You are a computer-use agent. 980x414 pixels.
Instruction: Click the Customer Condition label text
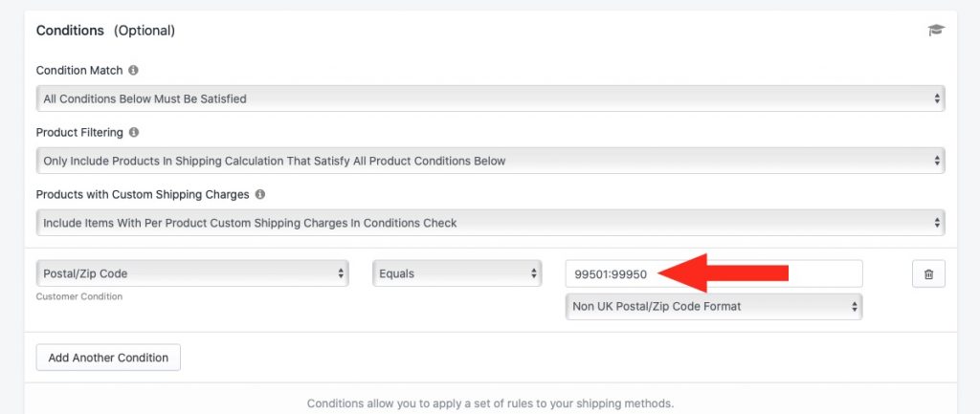[x=79, y=296]
